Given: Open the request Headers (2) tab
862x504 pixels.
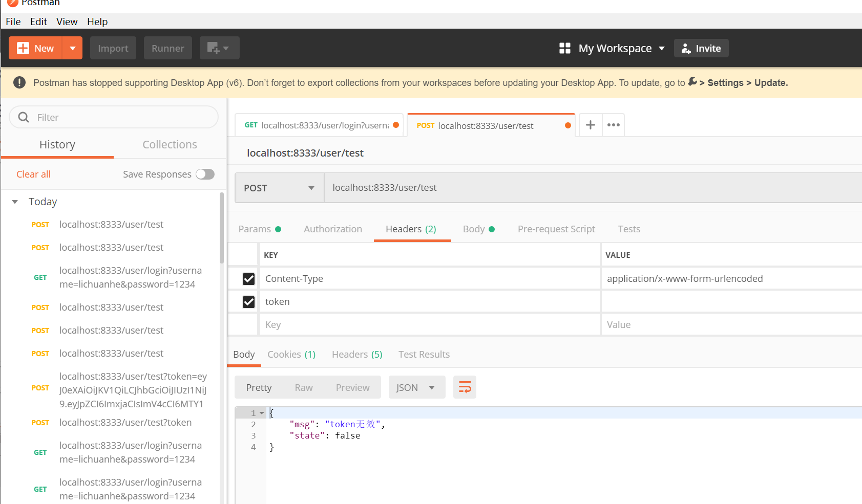Looking at the screenshot, I should pos(411,229).
